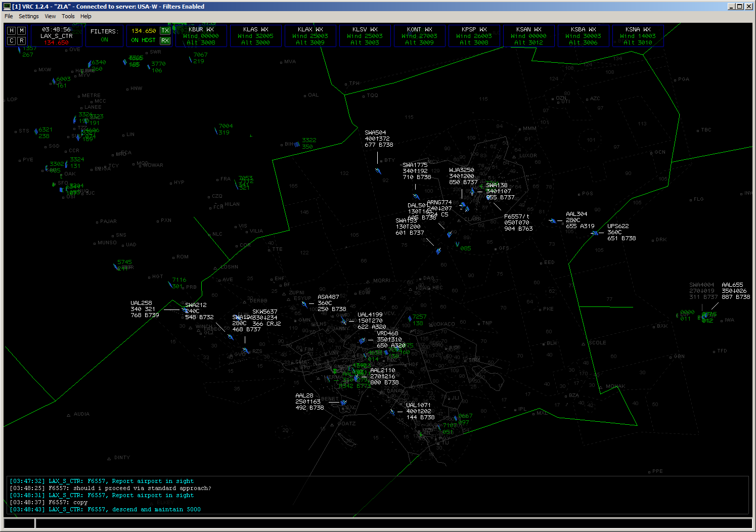Expand the Tools menu
The width and height of the screenshot is (756, 532).
[x=68, y=16]
